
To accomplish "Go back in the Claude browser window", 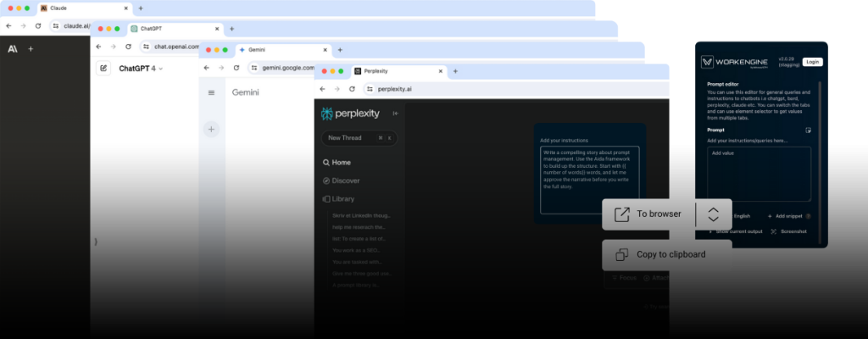I will (x=8, y=25).
